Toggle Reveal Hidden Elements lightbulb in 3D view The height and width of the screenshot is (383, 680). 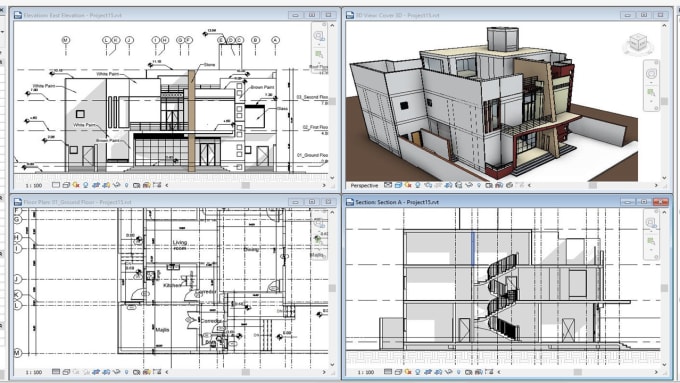pyautogui.click(x=479, y=185)
